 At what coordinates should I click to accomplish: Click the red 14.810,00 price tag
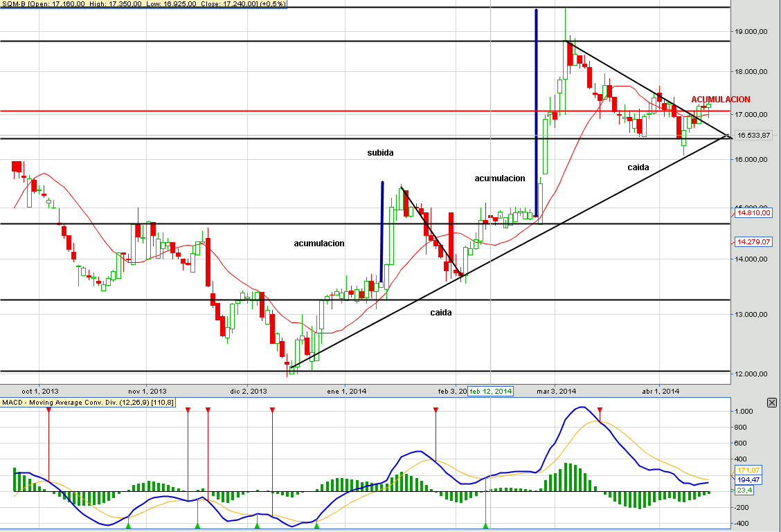tap(753, 213)
